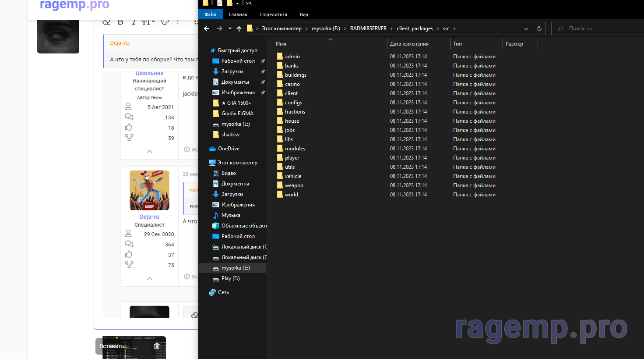The width and height of the screenshot is (644, 359).
Task: Go up one folder level
Action: pyautogui.click(x=239, y=28)
